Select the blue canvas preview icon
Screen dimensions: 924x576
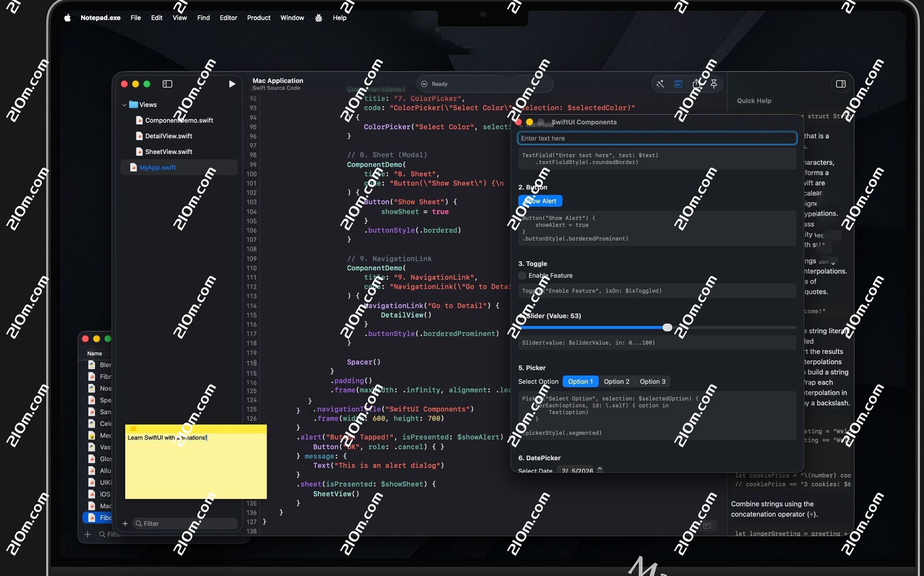coord(678,84)
